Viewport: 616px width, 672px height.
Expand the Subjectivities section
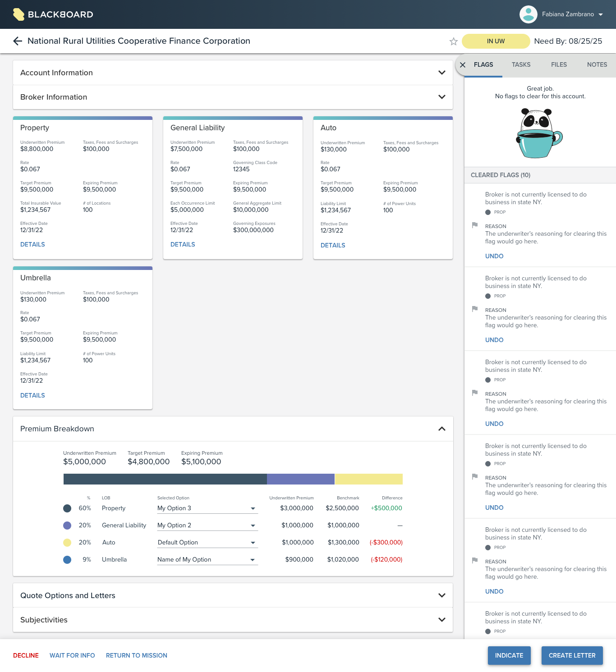point(233,620)
